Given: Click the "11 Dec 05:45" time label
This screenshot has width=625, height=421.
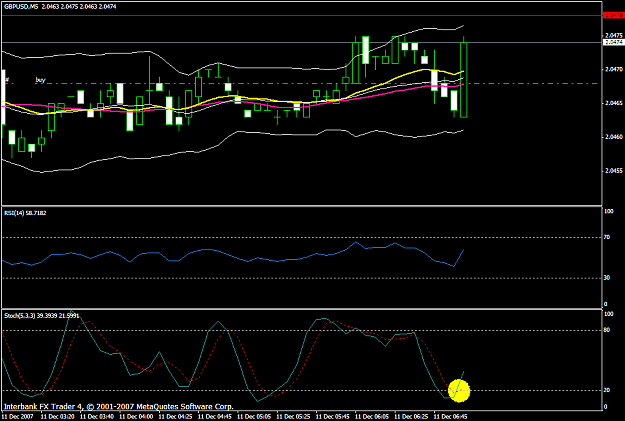Looking at the screenshot, I should pyautogui.click(x=332, y=417).
